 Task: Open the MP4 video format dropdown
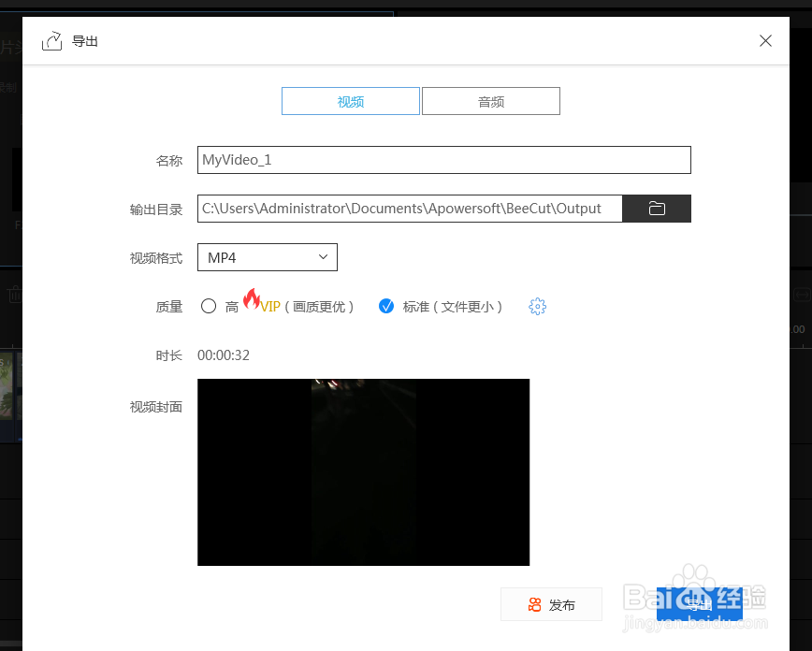(268, 257)
